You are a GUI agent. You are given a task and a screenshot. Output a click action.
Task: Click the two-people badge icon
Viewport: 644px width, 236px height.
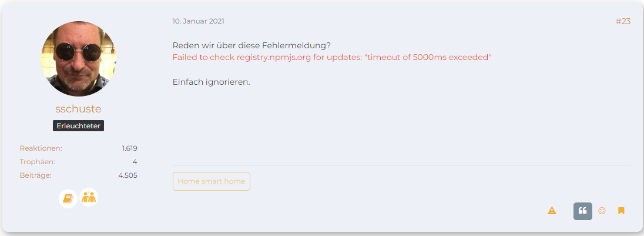tap(89, 198)
